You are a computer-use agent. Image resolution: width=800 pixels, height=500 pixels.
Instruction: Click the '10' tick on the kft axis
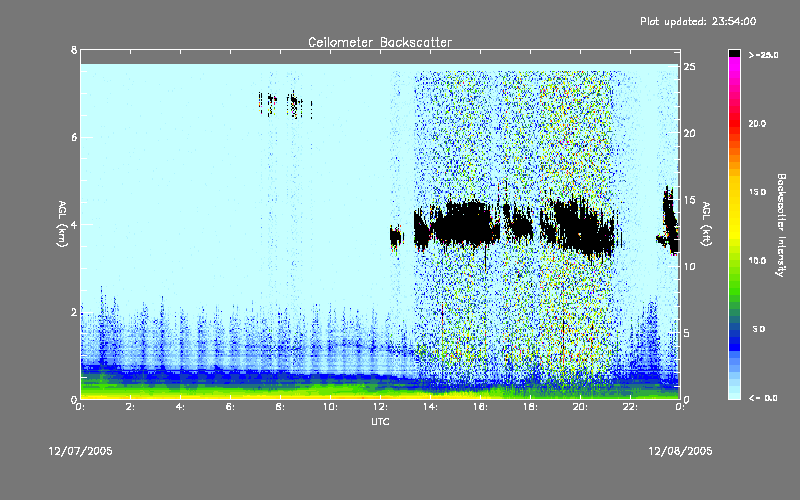pos(689,266)
